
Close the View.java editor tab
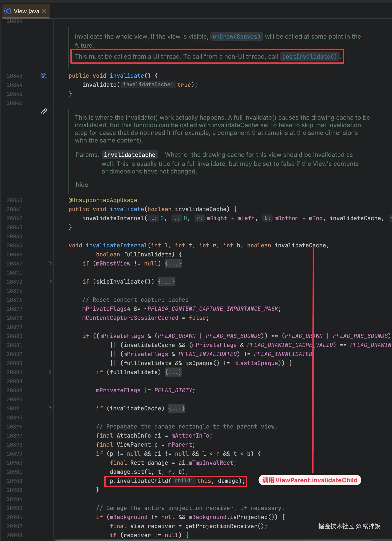pos(44,11)
